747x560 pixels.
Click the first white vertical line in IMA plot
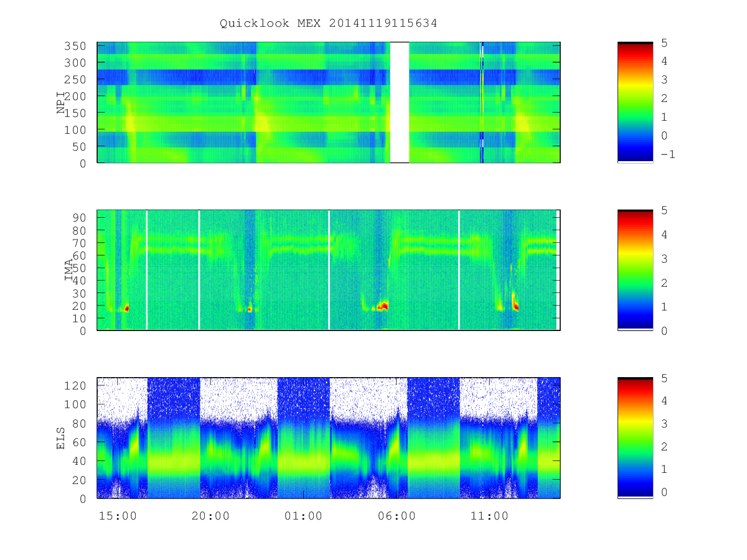click(146, 269)
